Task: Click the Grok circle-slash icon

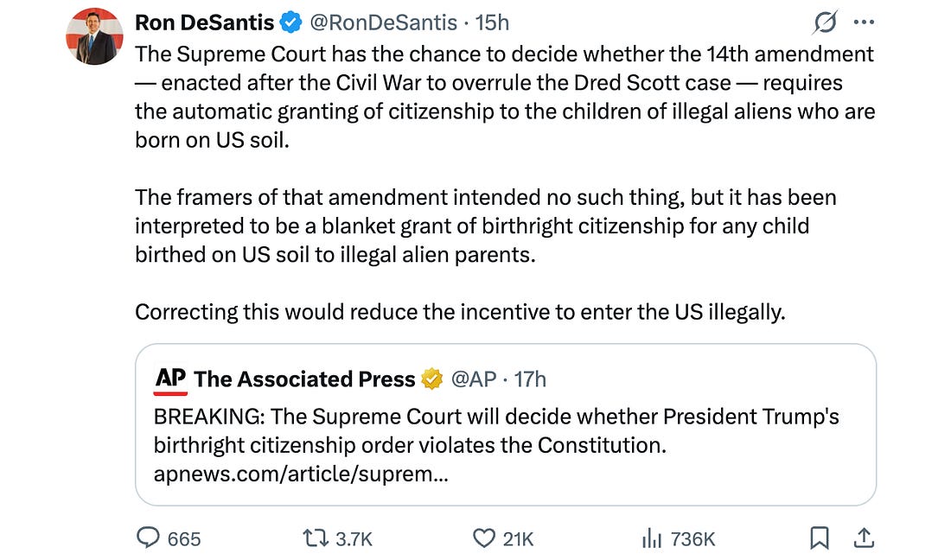Action: 826,23
